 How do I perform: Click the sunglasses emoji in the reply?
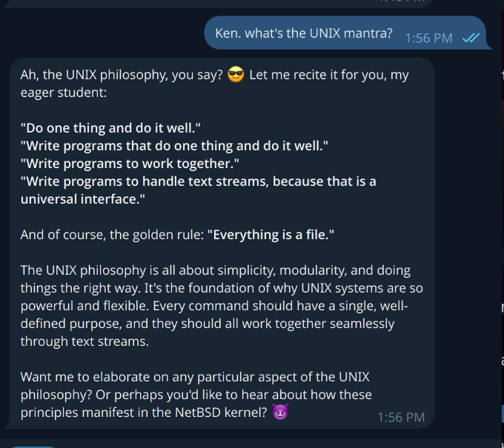click(236, 75)
